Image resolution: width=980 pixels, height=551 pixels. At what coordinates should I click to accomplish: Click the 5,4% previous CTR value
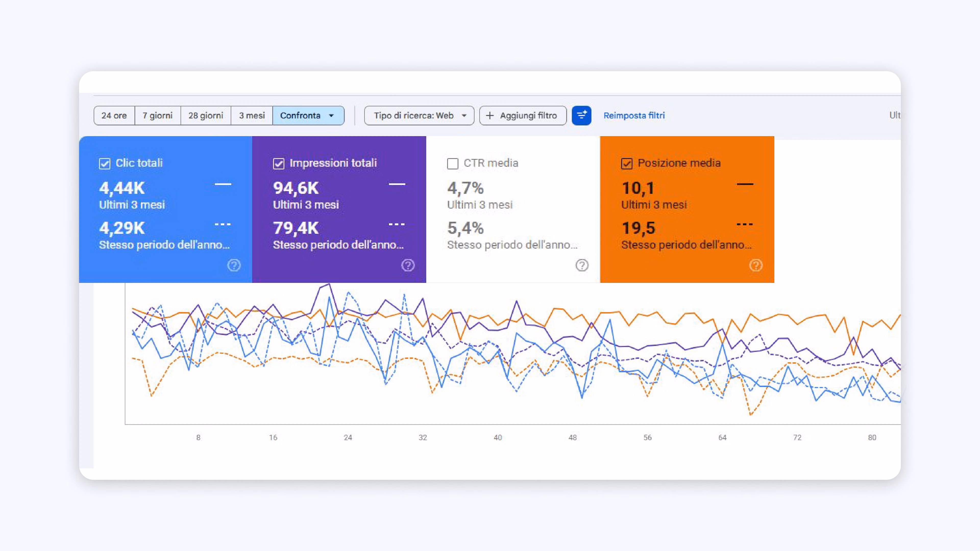465,228
